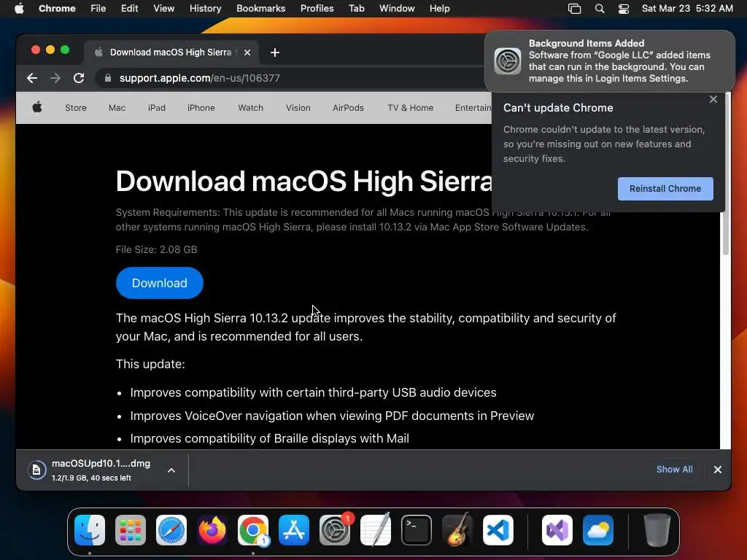
Task: Click the blue Download button
Action: click(160, 283)
